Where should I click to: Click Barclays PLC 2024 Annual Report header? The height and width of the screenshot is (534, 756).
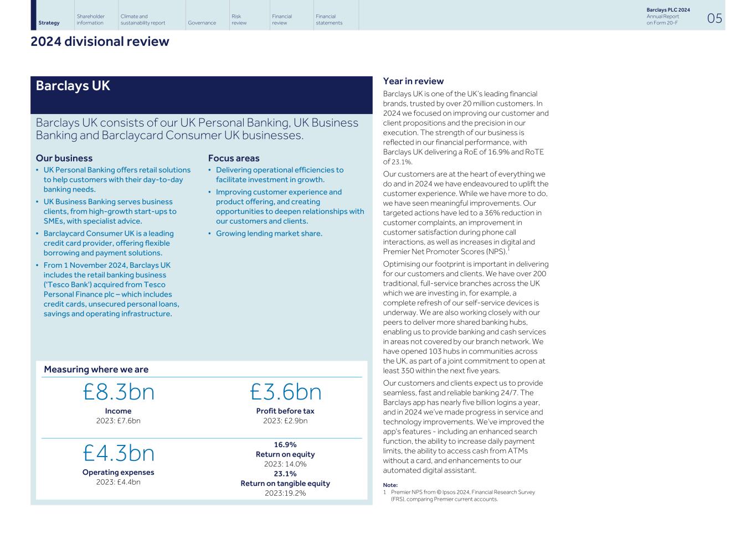point(668,17)
